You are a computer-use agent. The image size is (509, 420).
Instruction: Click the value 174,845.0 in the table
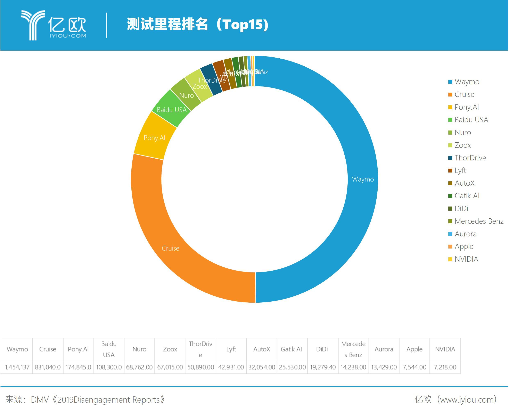(78, 367)
